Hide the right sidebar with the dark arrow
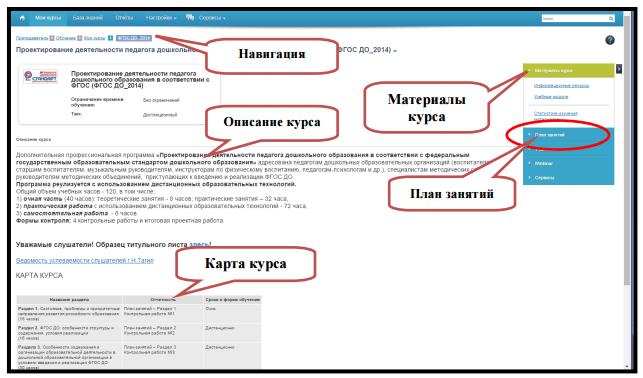Viewport: 643px width, 378px height. coord(619,69)
